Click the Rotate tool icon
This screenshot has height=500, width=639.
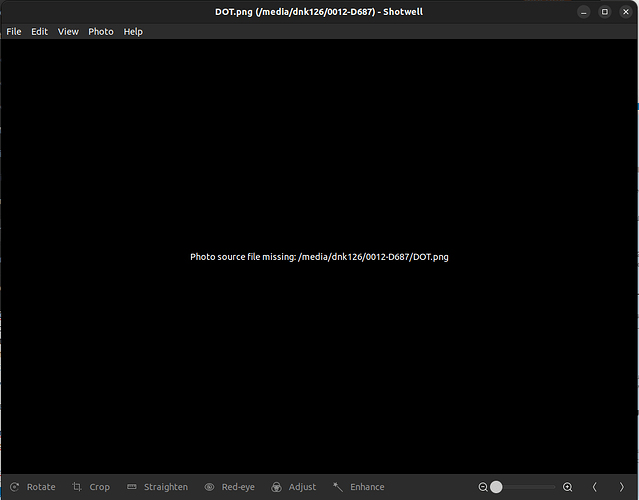[15, 487]
